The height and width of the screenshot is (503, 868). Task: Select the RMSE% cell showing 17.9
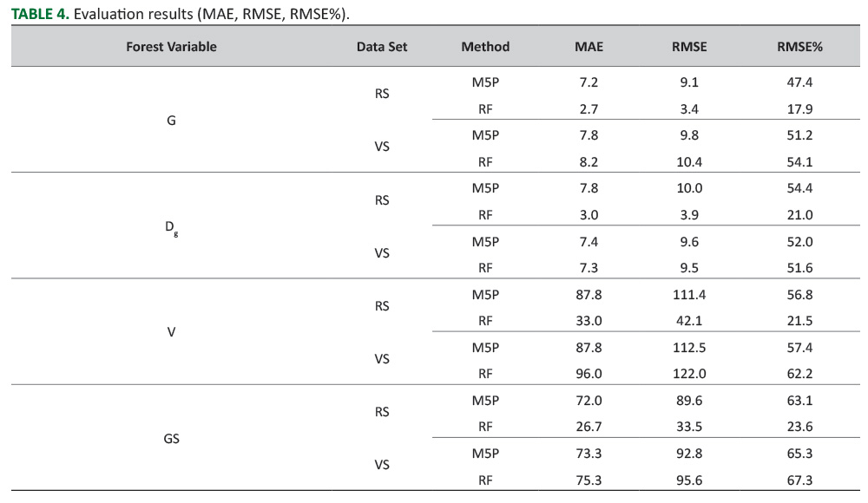pos(799,109)
